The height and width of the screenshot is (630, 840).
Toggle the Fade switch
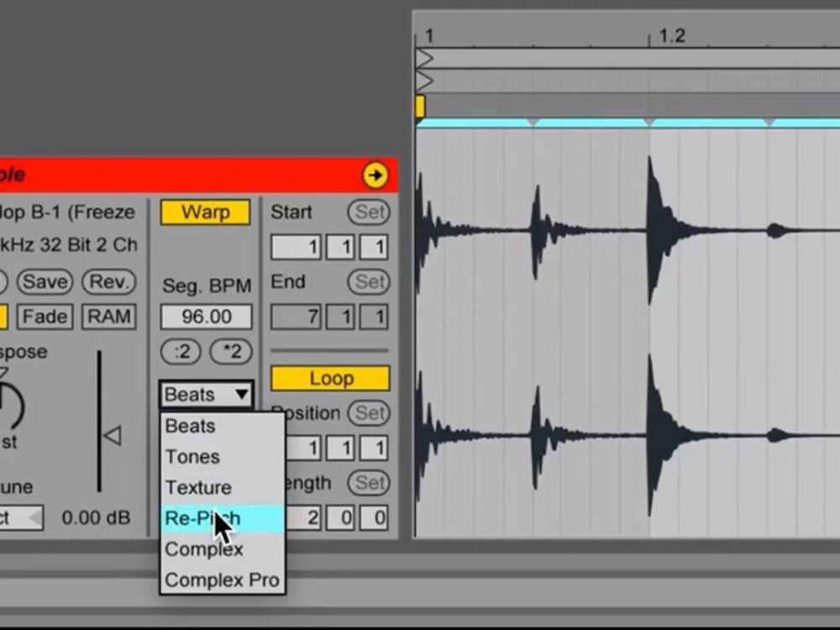(x=45, y=317)
